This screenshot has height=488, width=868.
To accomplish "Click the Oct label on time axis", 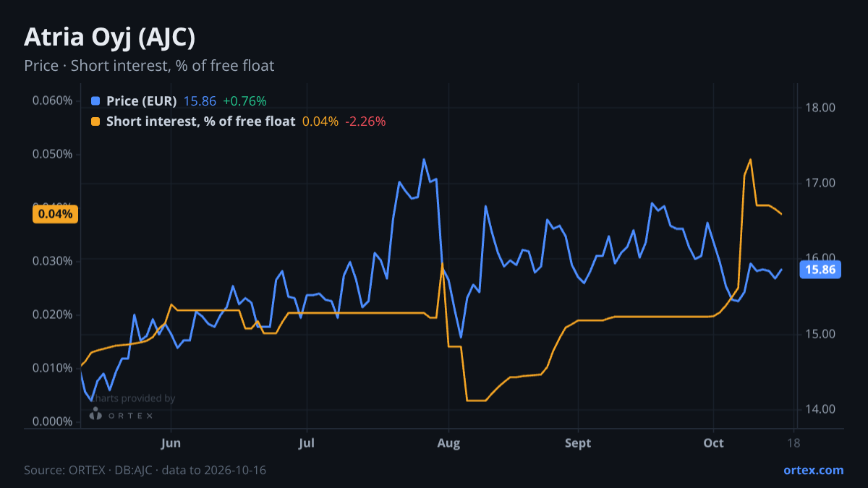I will pos(713,443).
